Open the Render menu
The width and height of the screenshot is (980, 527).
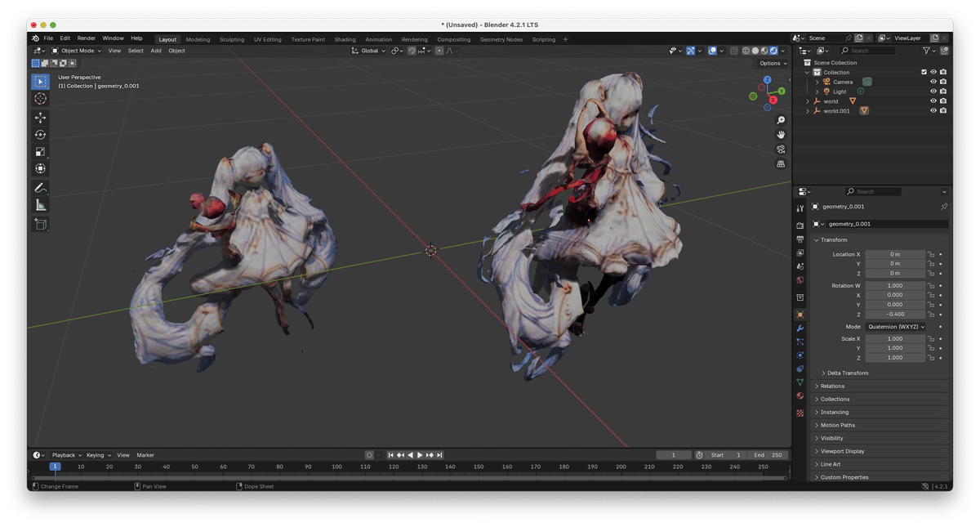[86, 38]
